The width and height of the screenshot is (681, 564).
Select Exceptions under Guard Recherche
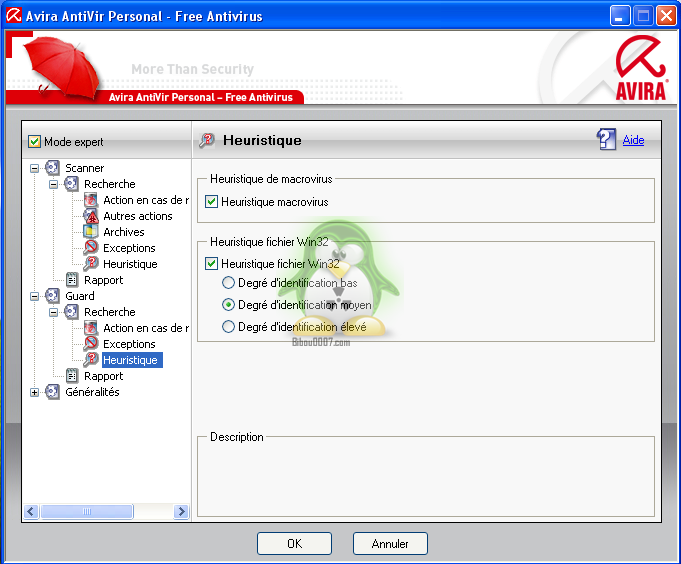pos(129,344)
